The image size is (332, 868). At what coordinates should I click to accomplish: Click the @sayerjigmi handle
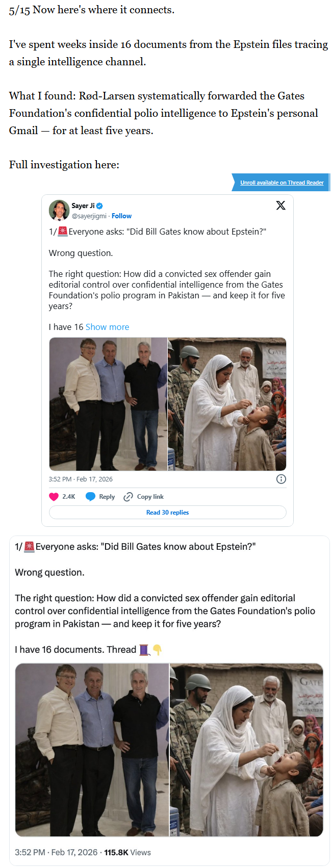pyautogui.click(x=89, y=216)
